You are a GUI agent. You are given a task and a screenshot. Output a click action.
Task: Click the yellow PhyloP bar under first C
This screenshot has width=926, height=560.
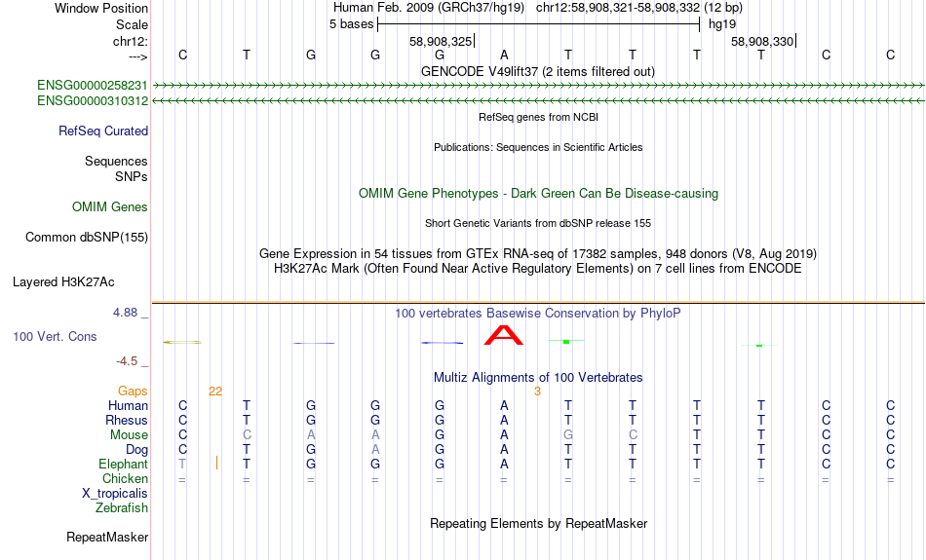pyautogui.click(x=182, y=342)
